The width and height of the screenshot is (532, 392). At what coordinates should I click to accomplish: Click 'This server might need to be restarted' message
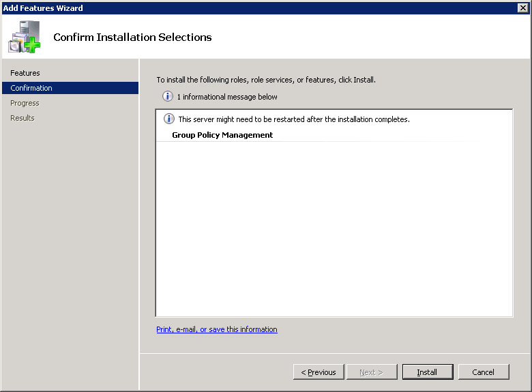coord(294,119)
